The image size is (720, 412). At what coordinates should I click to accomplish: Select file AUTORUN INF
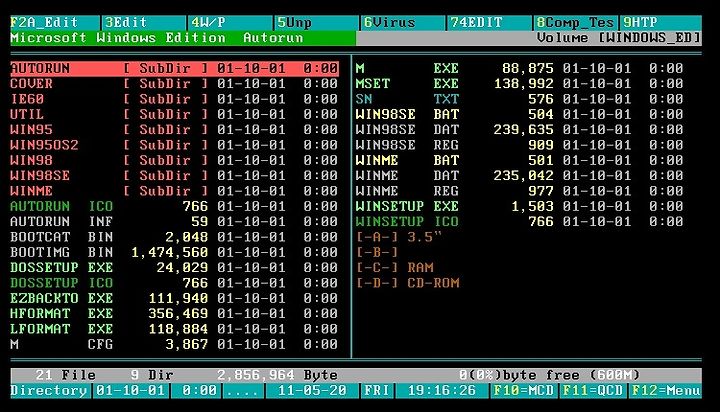tap(174, 221)
